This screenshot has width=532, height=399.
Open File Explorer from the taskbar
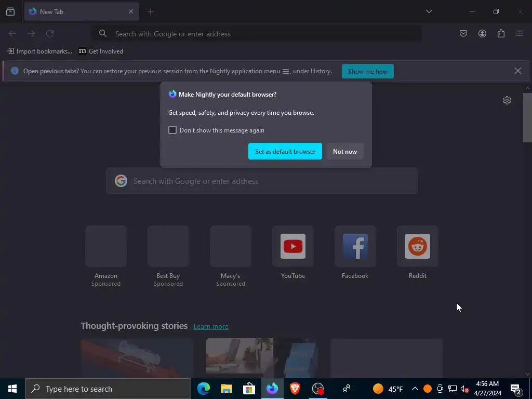point(227,389)
